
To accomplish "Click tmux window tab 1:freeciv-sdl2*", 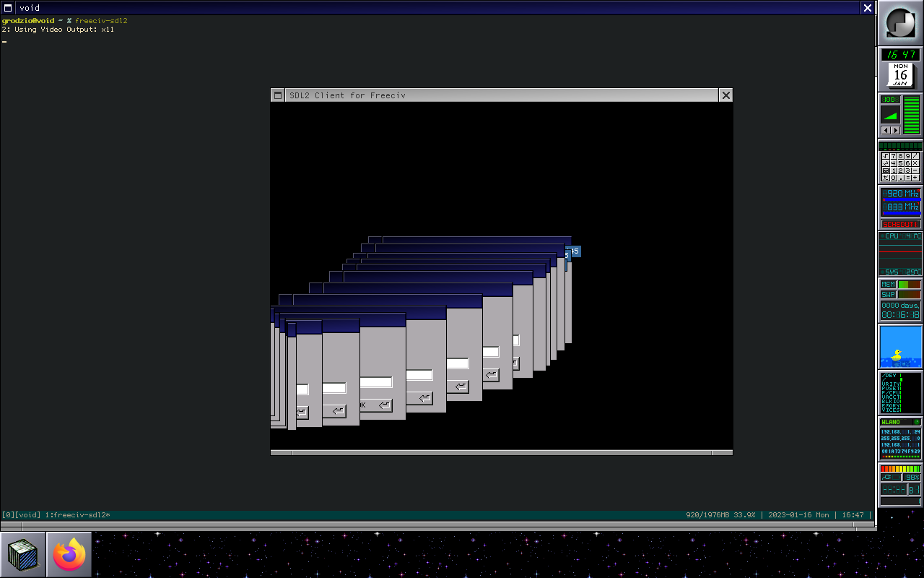I will click(77, 515).
